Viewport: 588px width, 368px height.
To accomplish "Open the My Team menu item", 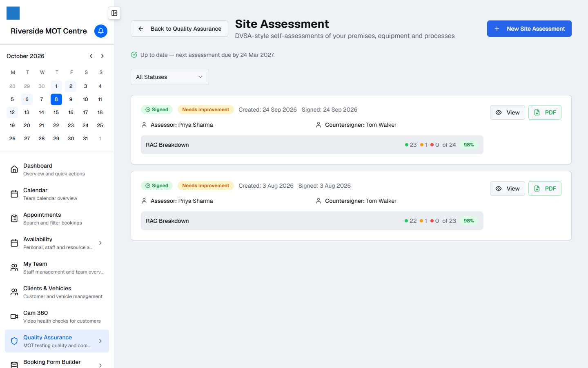I will [x=57, y=267].
